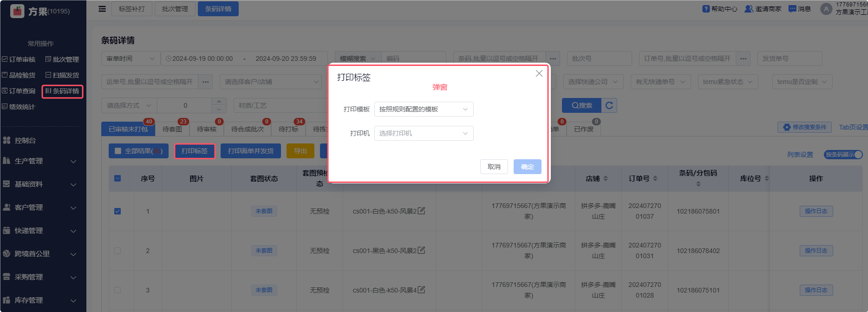Sort by 店铺 column arrows
The height and width of the screenshot is (312, 868).
coord(606,179)
